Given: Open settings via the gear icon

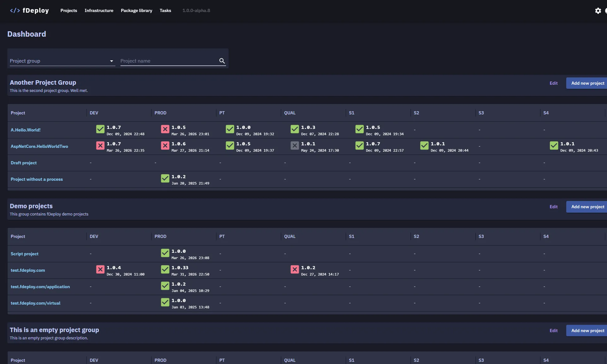Looking at the screenshot, I should 598,10.
